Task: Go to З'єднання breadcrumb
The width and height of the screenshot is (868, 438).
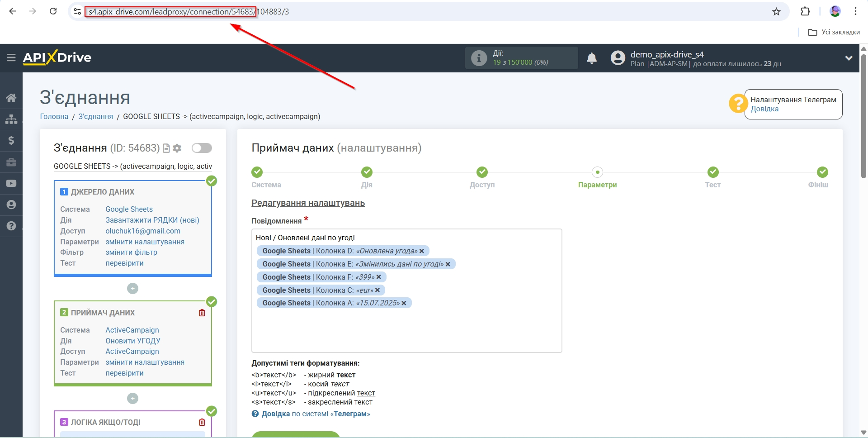Action: (95, 116)
